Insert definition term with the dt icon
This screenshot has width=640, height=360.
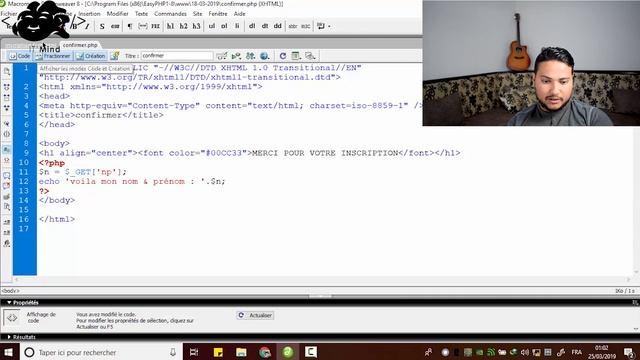click(265, 26)
